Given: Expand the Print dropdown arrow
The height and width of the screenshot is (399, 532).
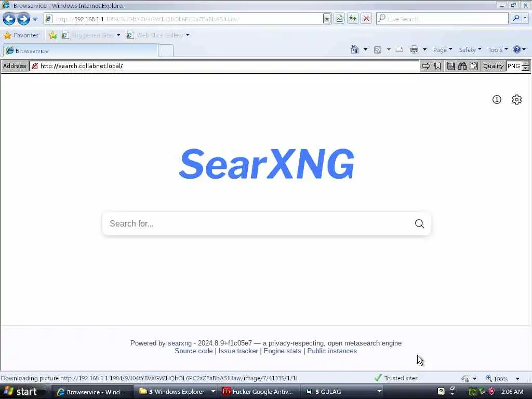Looking at the screenshot, I should [424, 50].
